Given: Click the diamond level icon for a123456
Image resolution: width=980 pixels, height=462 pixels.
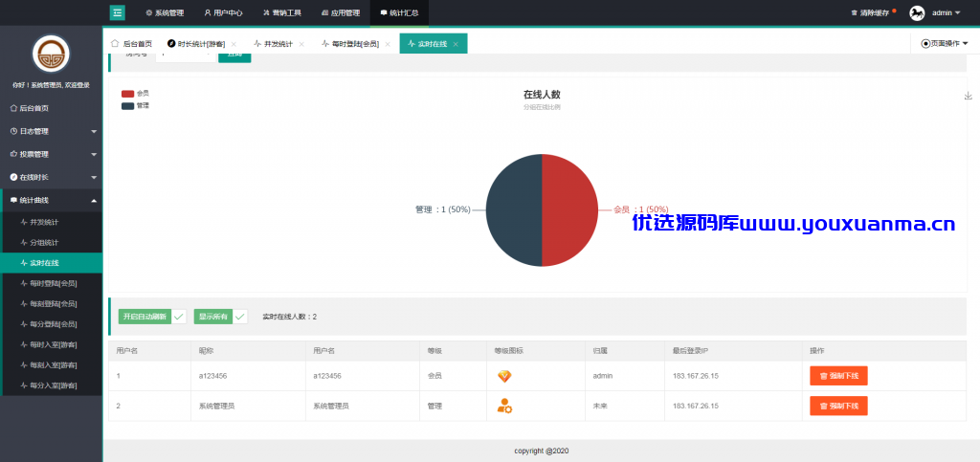Looking at the screenshot, I should pos(504,376).
